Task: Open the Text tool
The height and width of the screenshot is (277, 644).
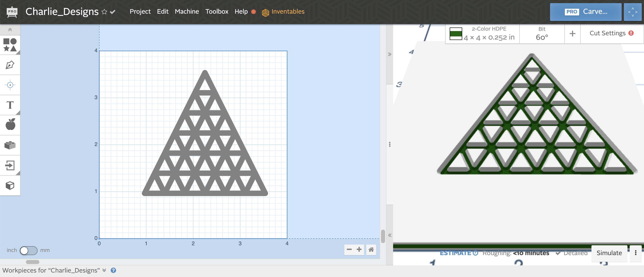Action: pos(10,105)
